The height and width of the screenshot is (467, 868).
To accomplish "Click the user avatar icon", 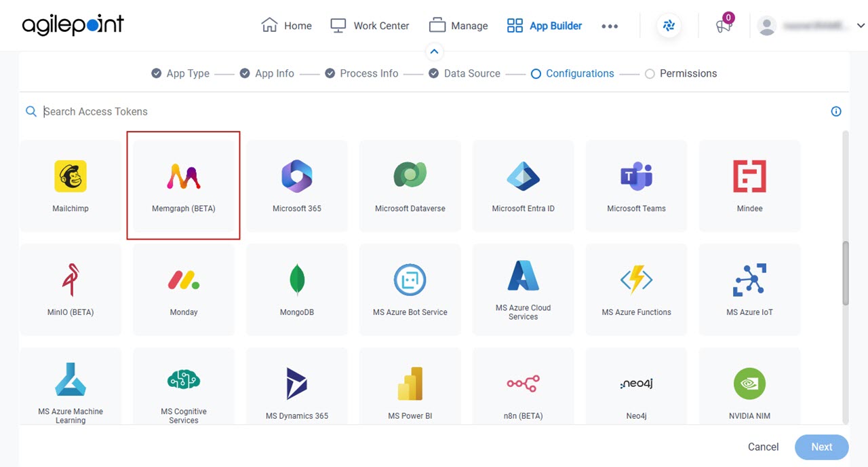I will point(767,26).
